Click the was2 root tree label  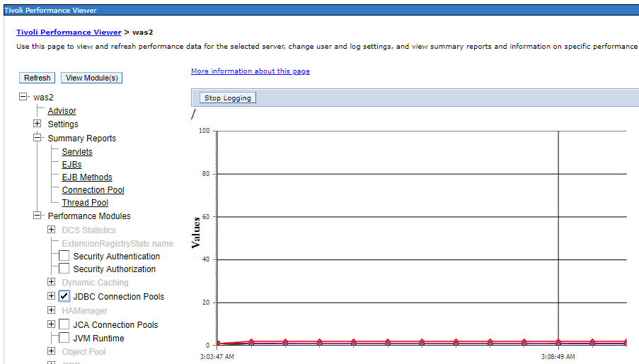[43, 98]
